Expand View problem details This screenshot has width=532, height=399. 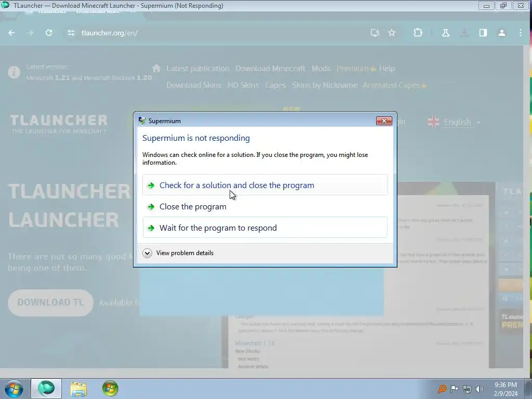click(x=179, y=253)
